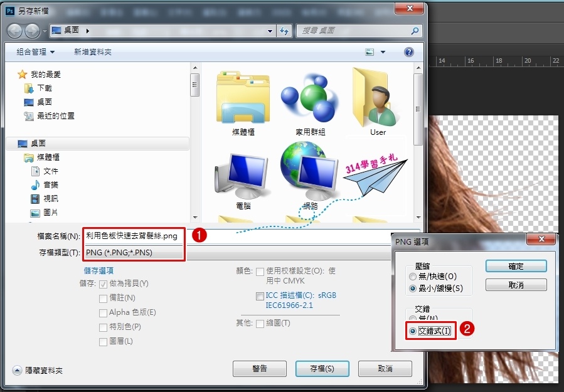Click the 警告 button
This screenshot has height=392, width=564.
(x=259, y=369)
